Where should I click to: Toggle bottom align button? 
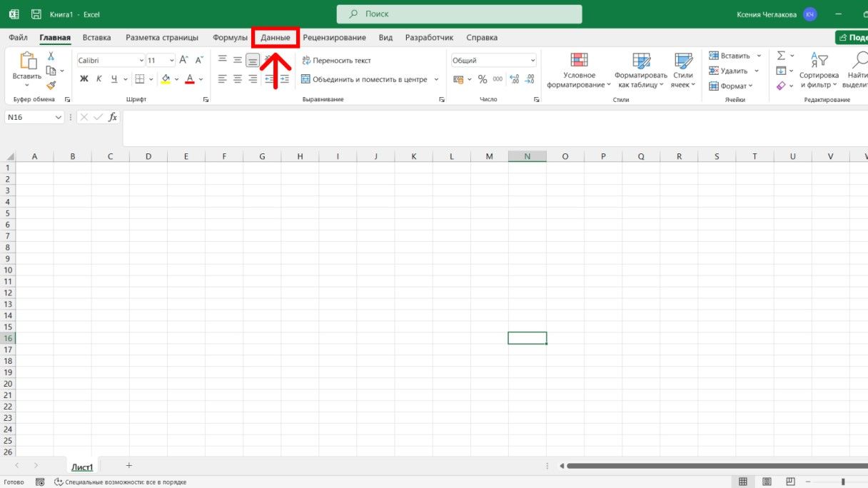coord(253,60)
